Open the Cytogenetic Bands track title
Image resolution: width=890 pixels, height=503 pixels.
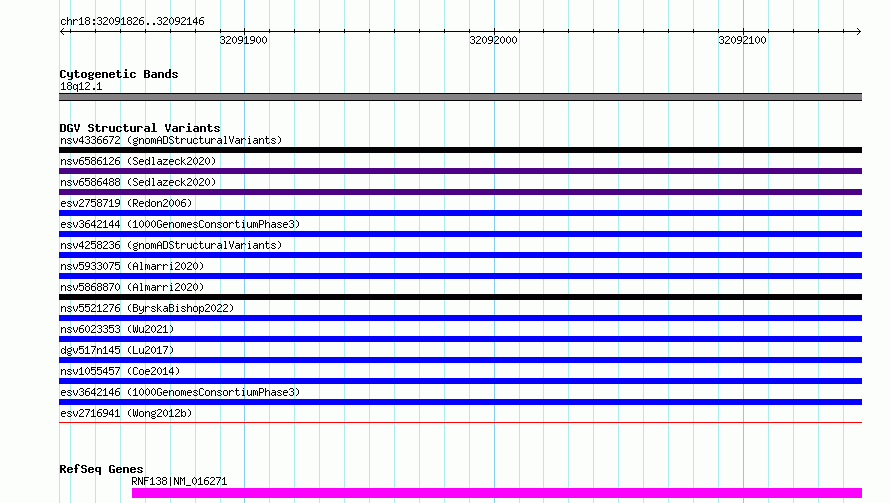point(119,74)
